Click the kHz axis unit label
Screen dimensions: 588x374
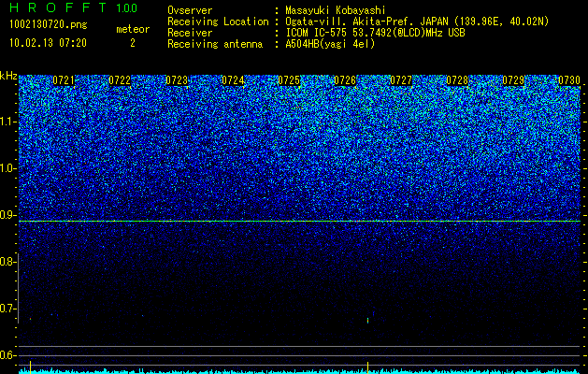[8, 77]
